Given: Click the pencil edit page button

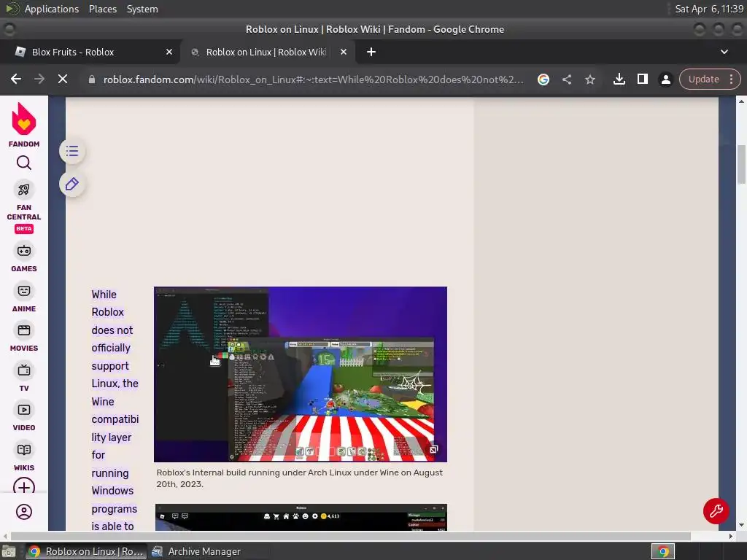Looking at the screenshot, I should pyautogui.click(x=72, y=184).
